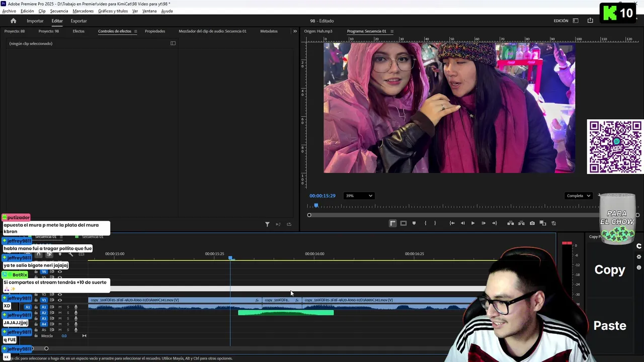Image resolution: width=644 pixels, height=362 pixels.
Task: Jump to the In point
Action: point(452,223)
